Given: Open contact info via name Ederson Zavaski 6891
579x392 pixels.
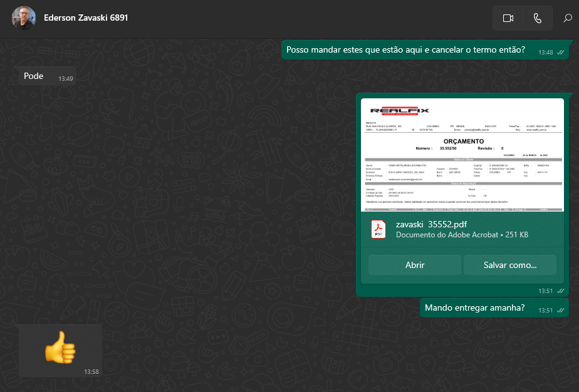Looking at the screenshot, I should (x=86, y=18).
